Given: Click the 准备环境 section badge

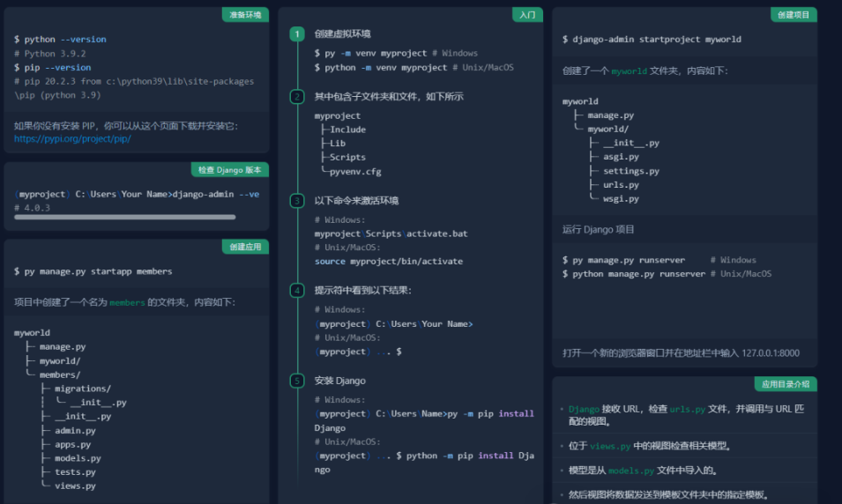Looking at the screenshot, I should 245,14.
